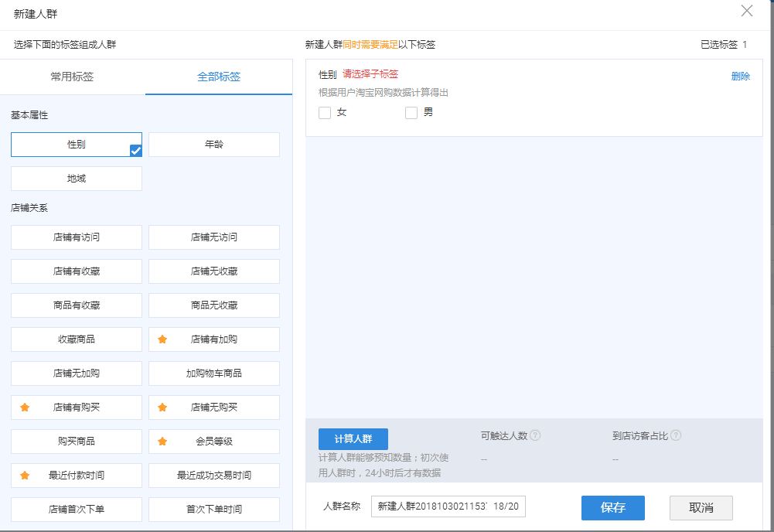This screenshot has width=774, height=532.
Task: Check the 男 gender checkbox
Action: point(411,113)
